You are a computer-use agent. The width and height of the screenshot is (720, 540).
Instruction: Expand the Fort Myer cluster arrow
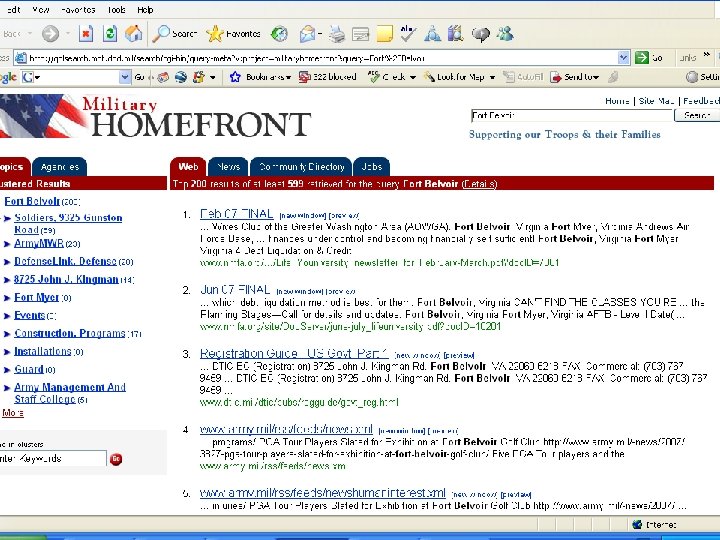tap(7, 298)
